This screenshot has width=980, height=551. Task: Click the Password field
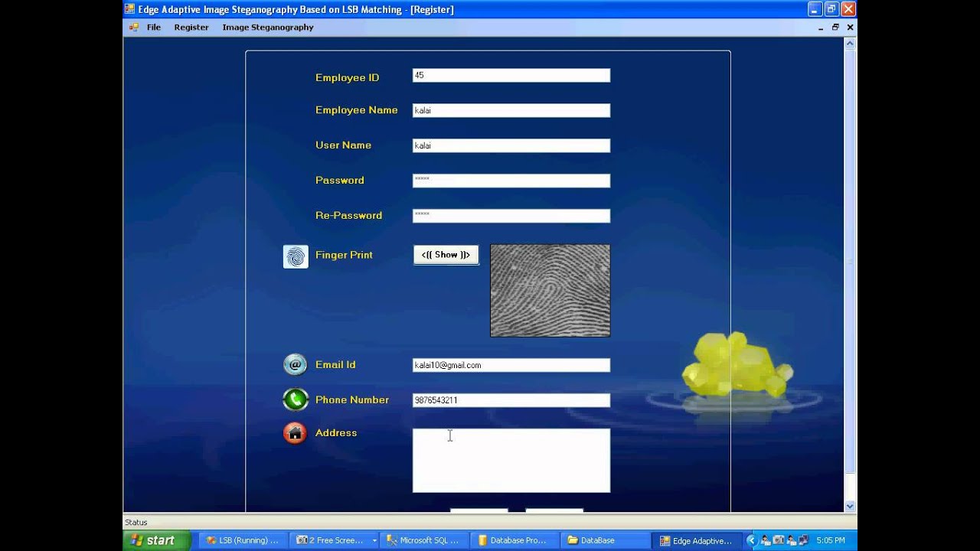pos(511,181)
